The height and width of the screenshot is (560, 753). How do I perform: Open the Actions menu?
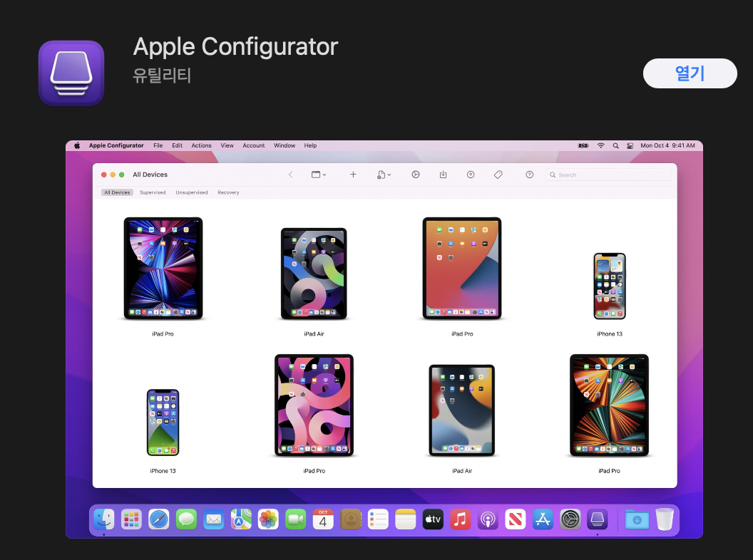tap(201, 145)
